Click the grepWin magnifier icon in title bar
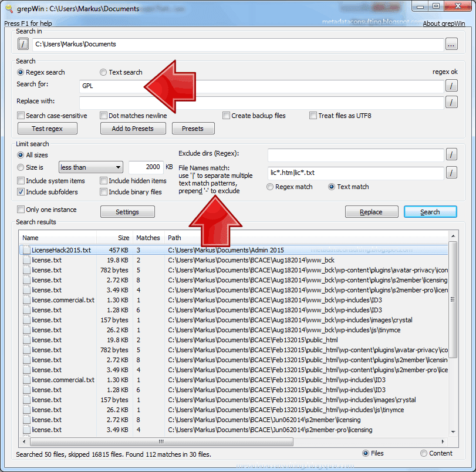Image resolution: width=476 pixels, height=472 pixels. pyautogui.click(x=9, y=8)
